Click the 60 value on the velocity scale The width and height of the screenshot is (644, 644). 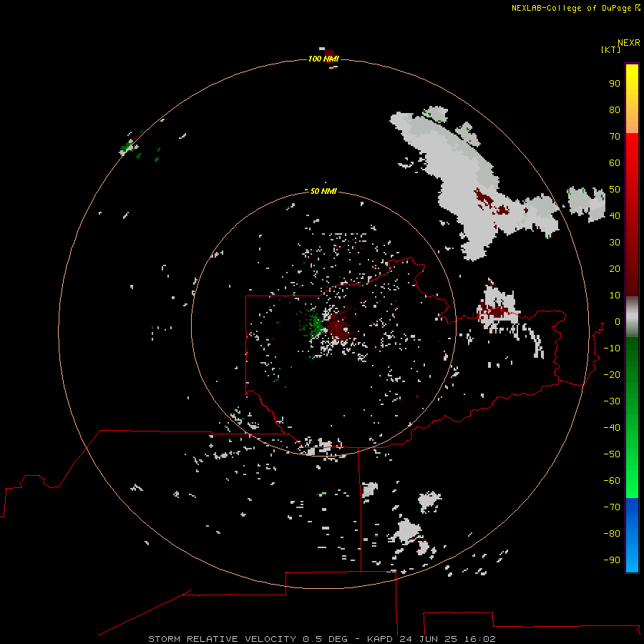[x=615, y=162]
